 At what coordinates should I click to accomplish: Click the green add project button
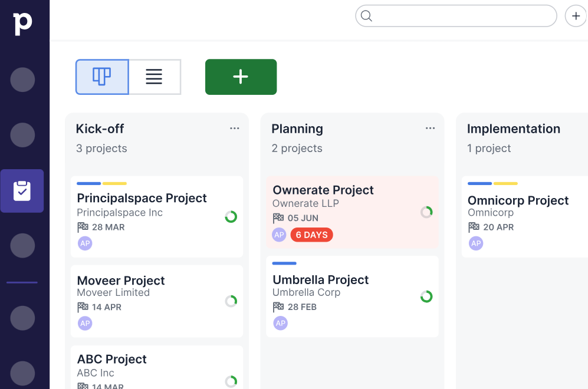tap(241, 77)
